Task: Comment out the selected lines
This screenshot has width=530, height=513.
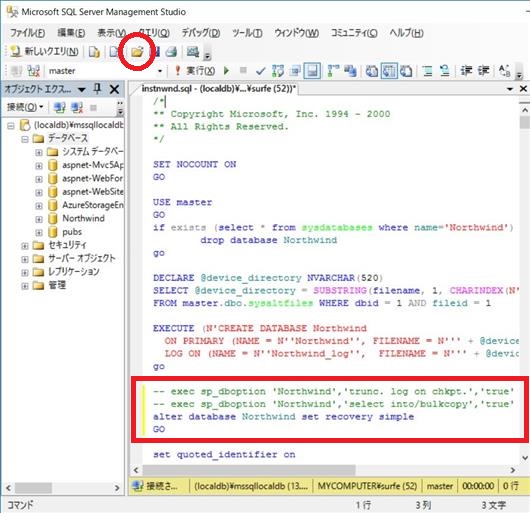Action: pos(428,71)
